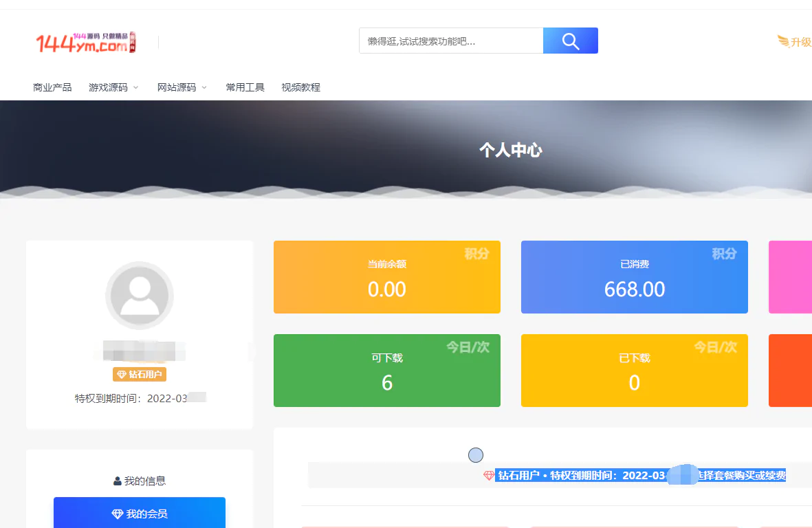This screenshot has height=528, width=812.
Task: Click the 个人中心 banner heading
Action: click(511, 150)
